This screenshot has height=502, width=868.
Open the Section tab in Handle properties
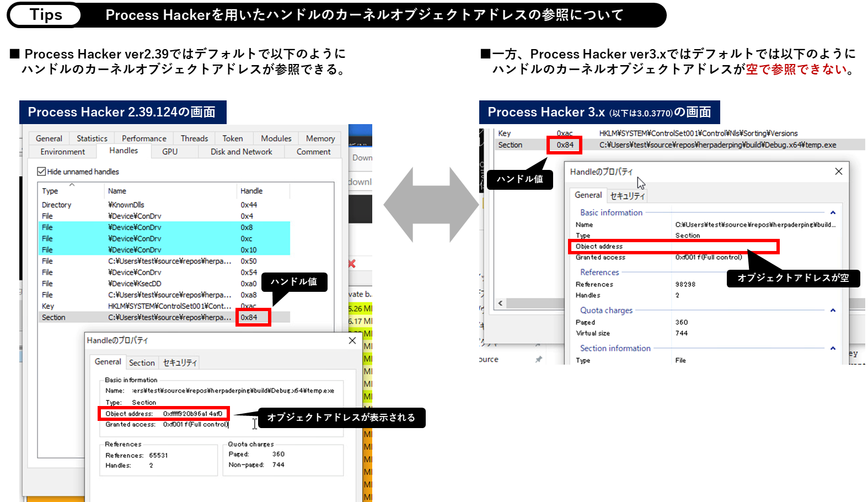[142, 362]
